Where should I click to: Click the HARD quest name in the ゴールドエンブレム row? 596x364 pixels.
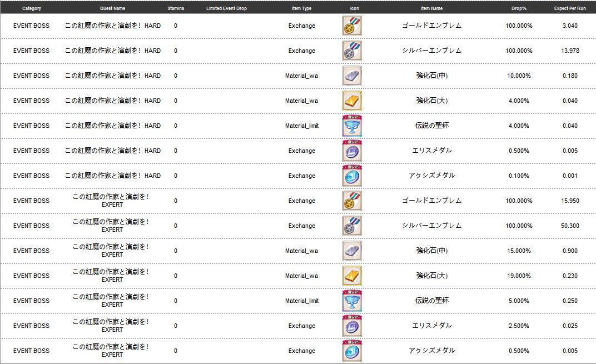[x=113, y=26]
